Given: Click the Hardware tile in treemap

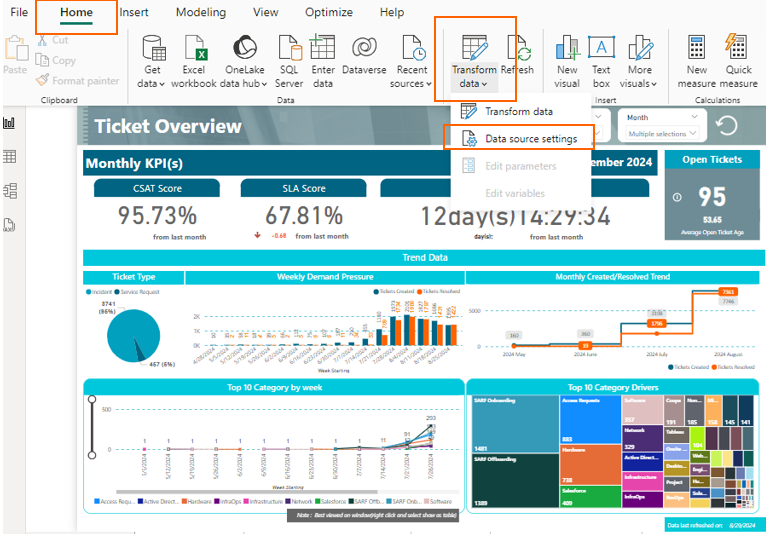Looking at the screenshot, I should [589, 465].
